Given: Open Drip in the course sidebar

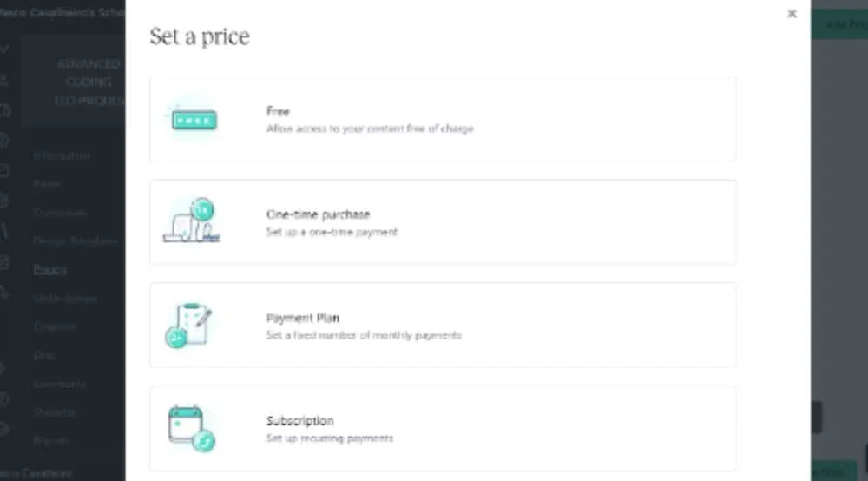Looking at the screenshot, I should pos(43,355).
